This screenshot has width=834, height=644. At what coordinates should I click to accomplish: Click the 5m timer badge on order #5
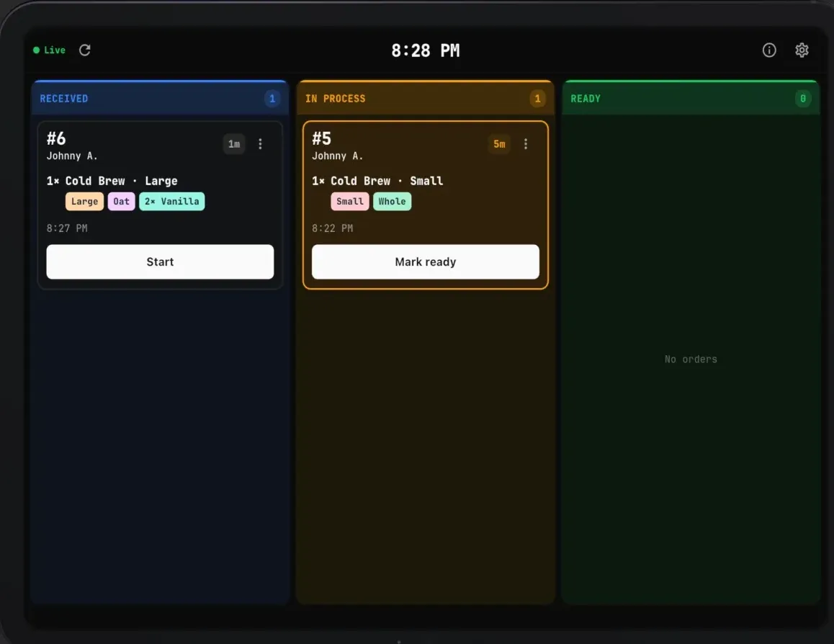pos(499,144)
